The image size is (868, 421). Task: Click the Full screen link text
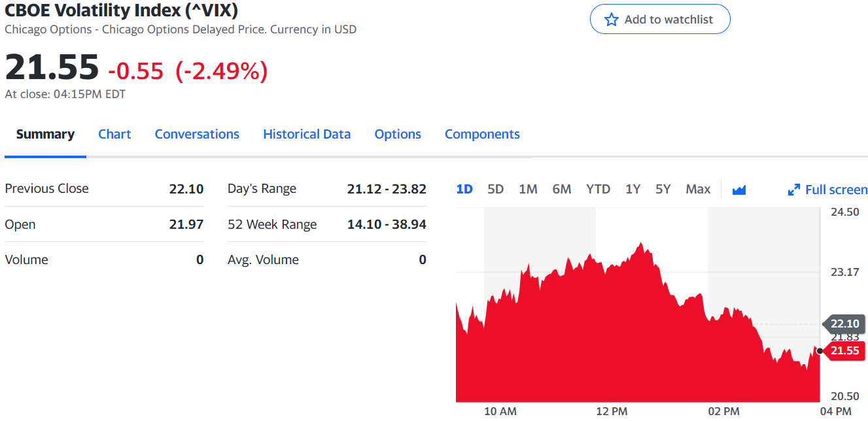click(836, 190)
